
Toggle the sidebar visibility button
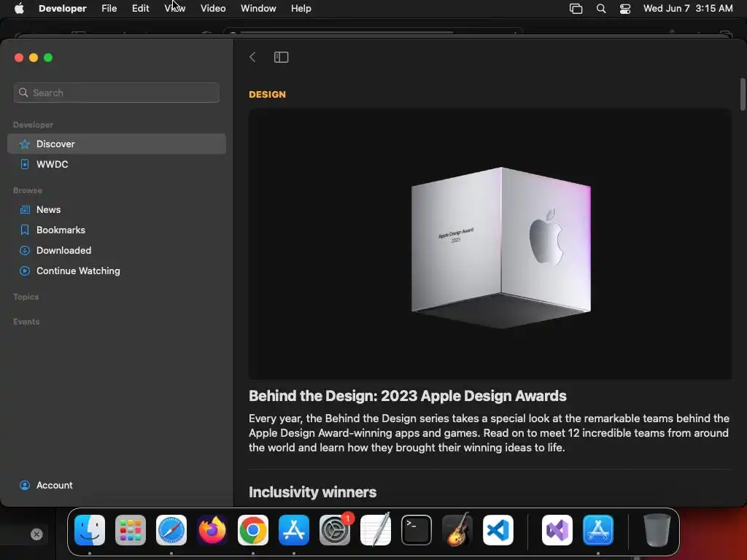point(281,57)
